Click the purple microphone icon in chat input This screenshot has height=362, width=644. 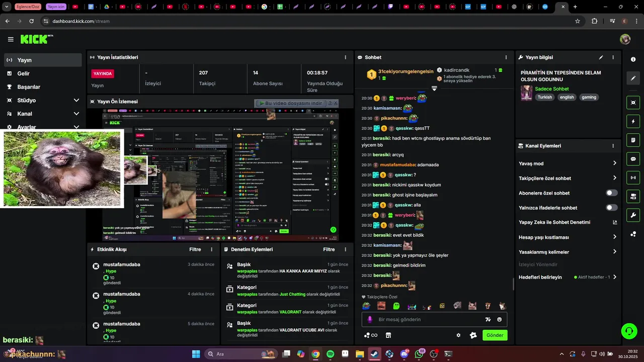(370, 319)
